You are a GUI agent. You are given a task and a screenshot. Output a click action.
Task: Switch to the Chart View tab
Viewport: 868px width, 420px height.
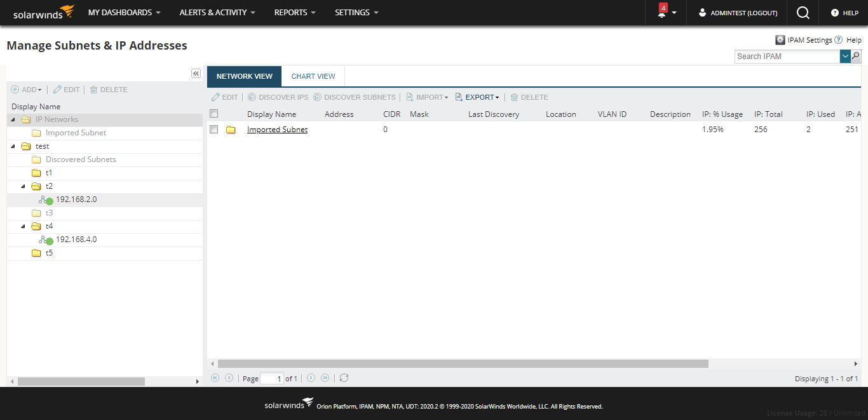coord(313,76)
